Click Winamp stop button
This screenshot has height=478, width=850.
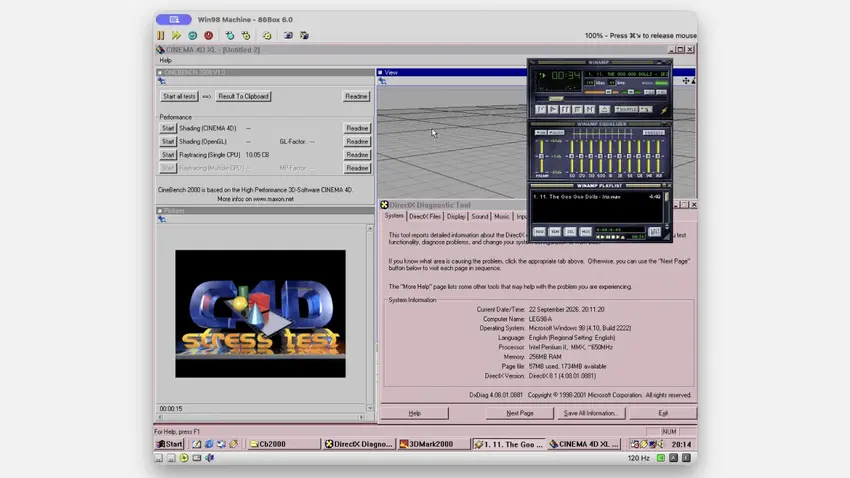tap(577, 109)
